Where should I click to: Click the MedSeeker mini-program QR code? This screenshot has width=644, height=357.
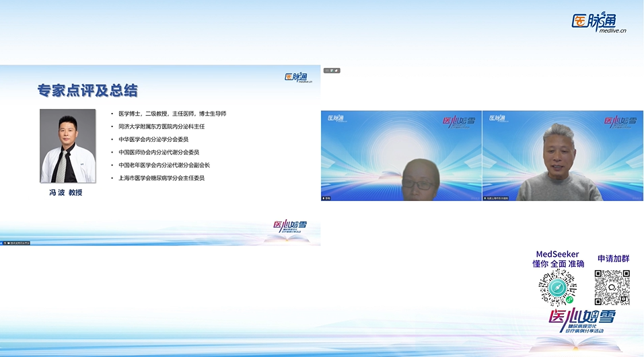click(x=558, y=288)
